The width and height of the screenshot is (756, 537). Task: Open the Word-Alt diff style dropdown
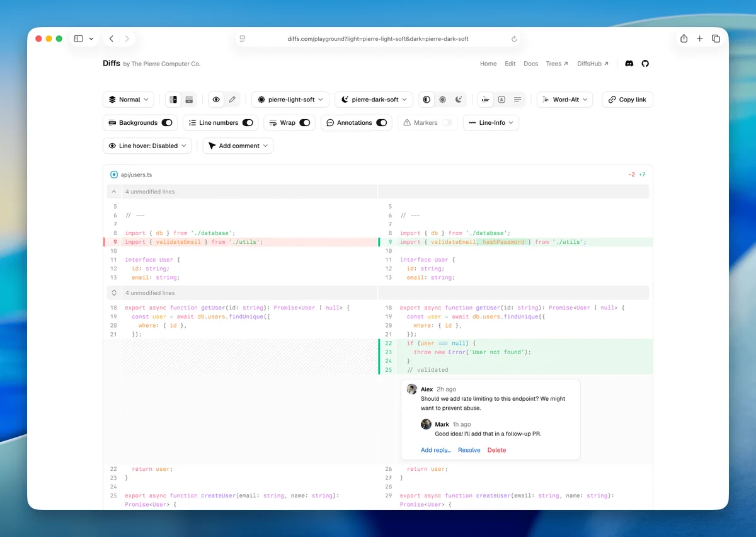coord(564,100)
